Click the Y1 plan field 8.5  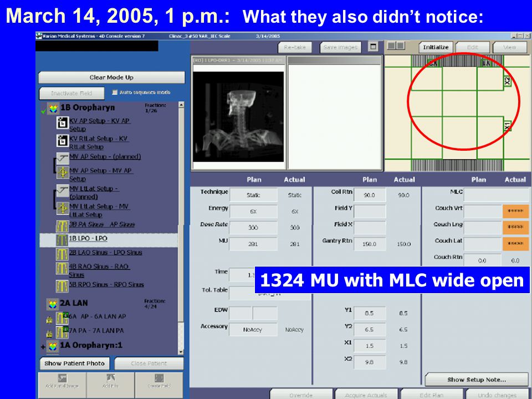click(370, 313)
